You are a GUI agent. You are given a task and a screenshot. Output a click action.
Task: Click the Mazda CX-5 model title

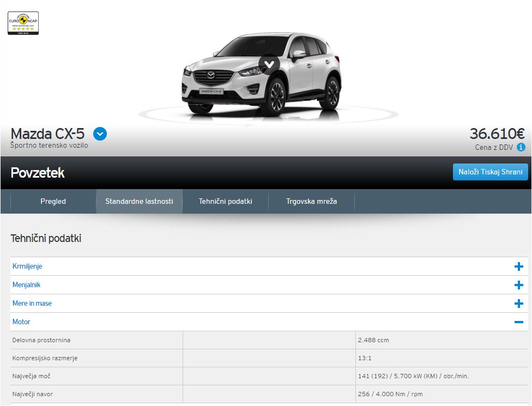47,134
